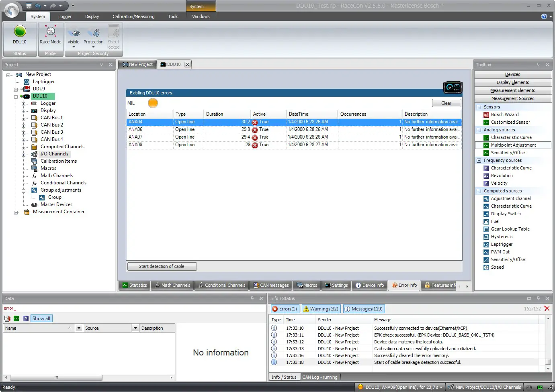Screen dimensions: 555x392
Task: Pick Speed icon in toolbox
Action: 486,267
